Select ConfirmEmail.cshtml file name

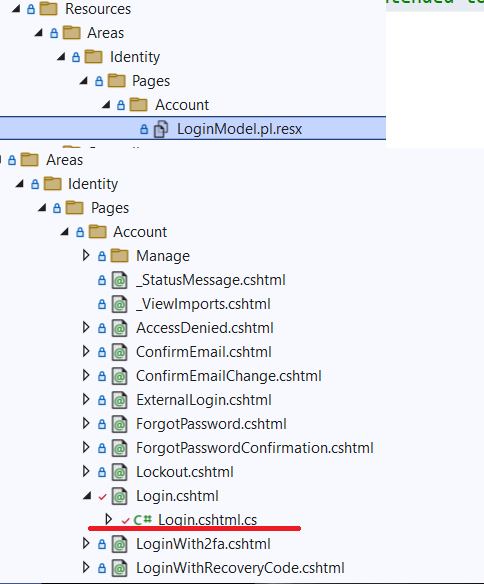204,352
